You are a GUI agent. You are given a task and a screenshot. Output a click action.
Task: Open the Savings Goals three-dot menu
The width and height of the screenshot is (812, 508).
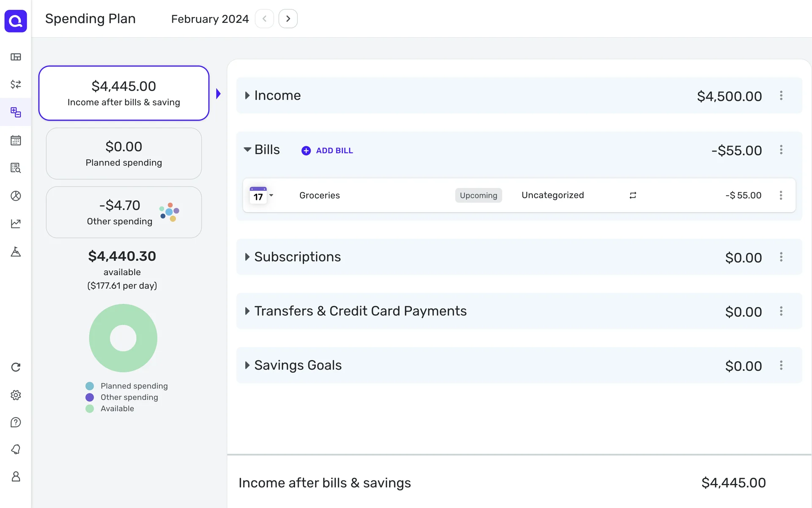click(x=781, y=365)
